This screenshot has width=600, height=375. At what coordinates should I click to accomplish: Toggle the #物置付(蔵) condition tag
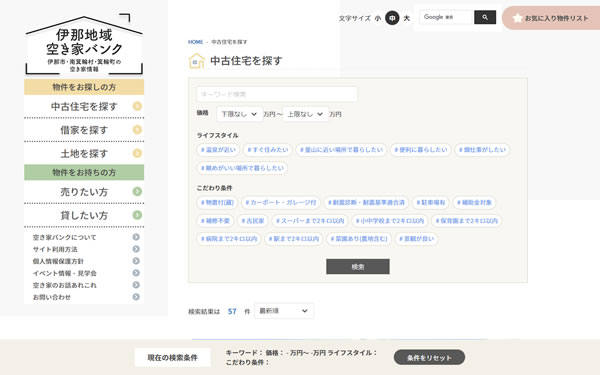(217, 202)
